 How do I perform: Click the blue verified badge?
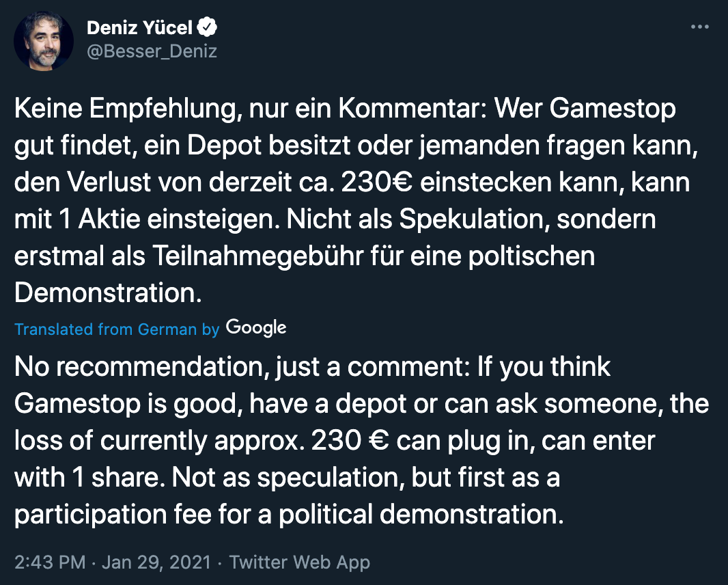[207, 27]
